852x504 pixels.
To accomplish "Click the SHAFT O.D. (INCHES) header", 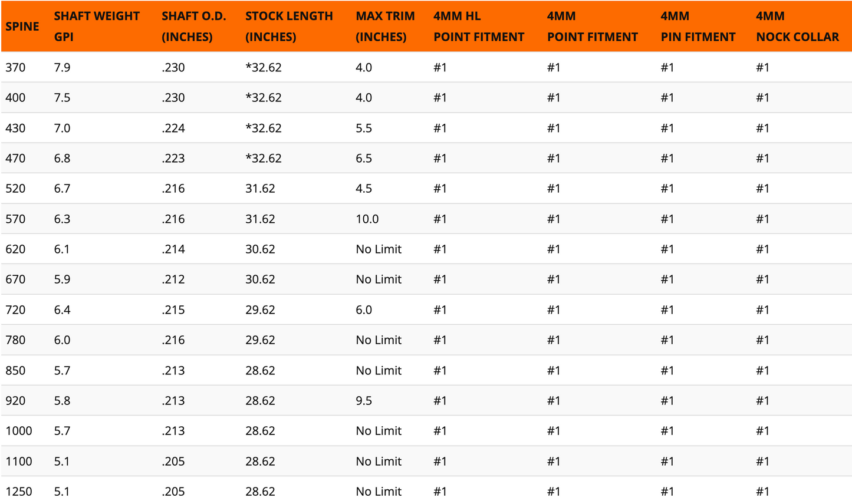I will (x=193, y=27).
